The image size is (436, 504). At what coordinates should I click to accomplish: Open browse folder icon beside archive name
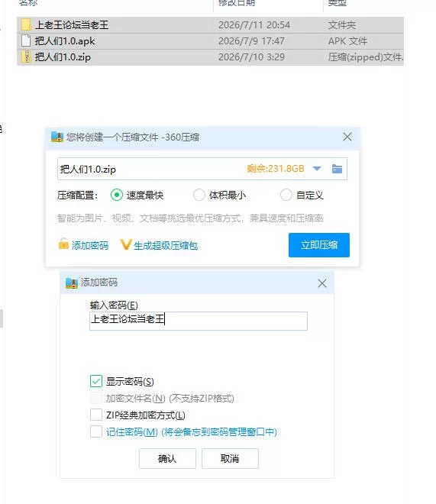click(337, 169)
